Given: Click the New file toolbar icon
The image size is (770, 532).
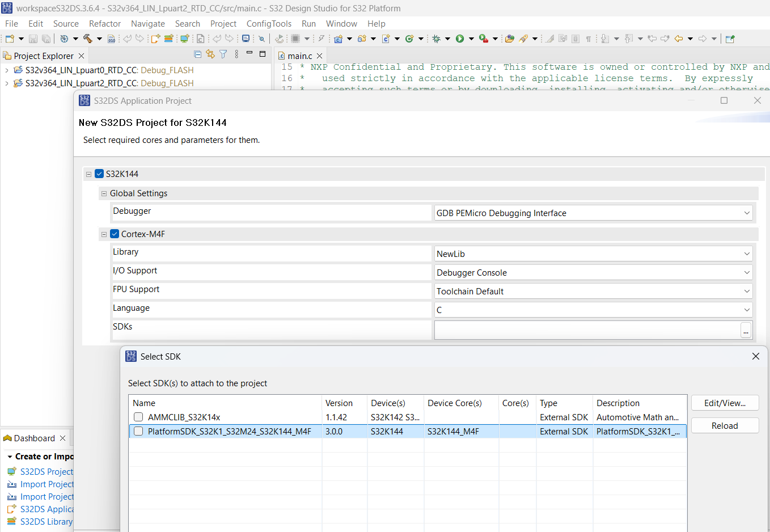Looking at the screenshot, I should pos(10,39).
